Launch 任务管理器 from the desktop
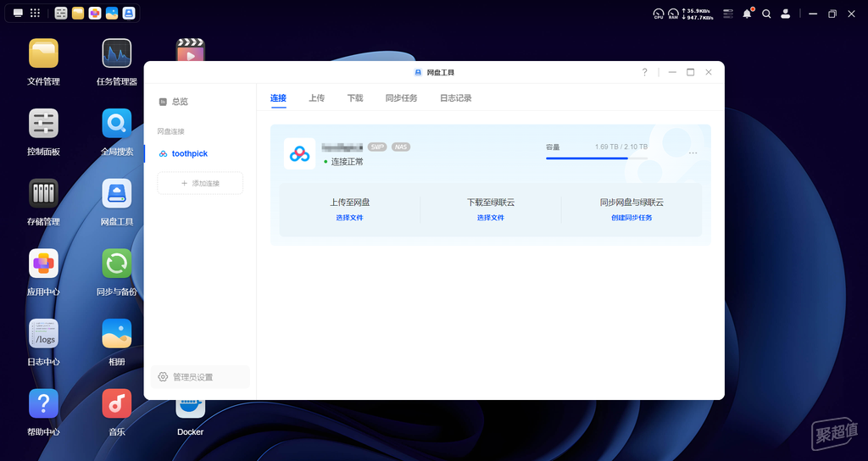 pos(117,53)
